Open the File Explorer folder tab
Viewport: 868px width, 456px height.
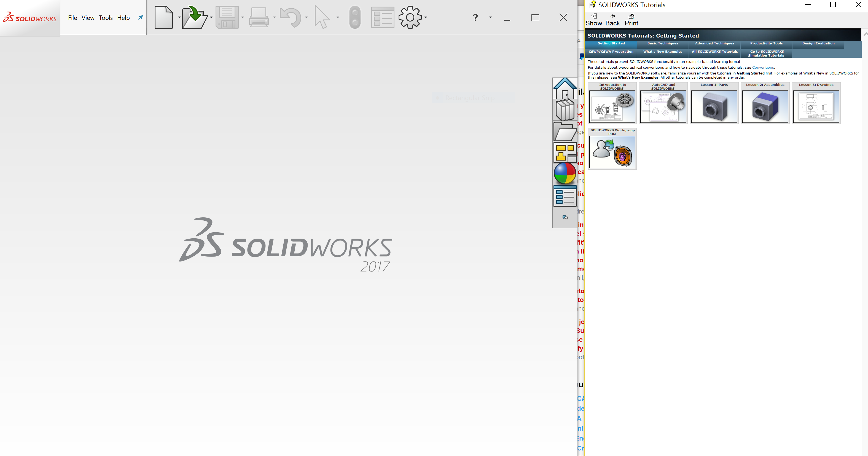[x=565, y=132]
